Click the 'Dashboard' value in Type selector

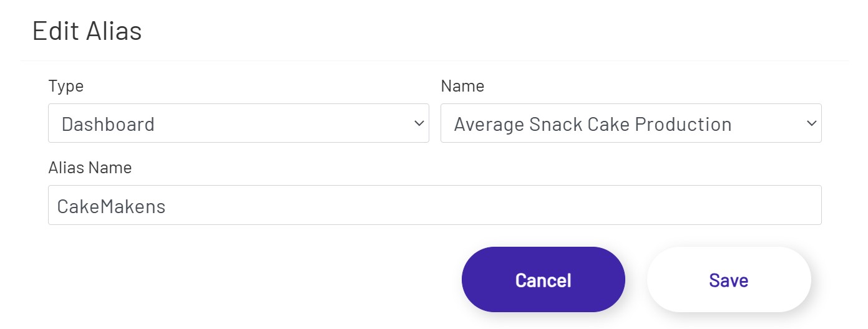tap(108, 124)
